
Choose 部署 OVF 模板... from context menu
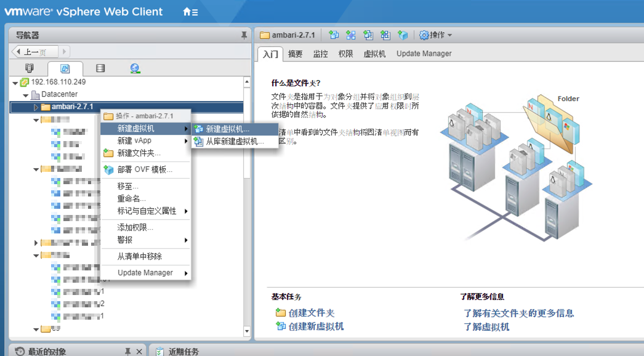(145, 169)
